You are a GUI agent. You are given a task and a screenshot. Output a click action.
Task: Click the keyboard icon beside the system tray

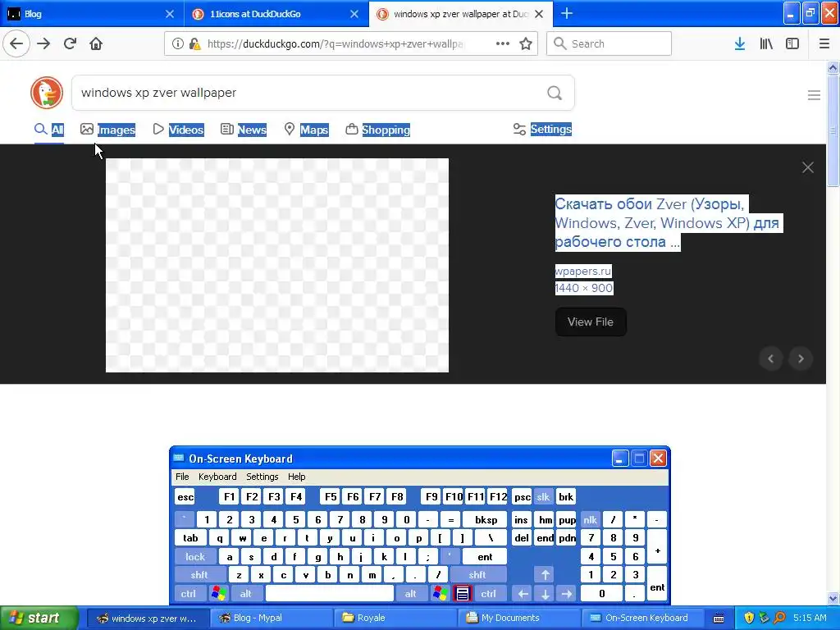pyautogui.click(x=719, y=619)
